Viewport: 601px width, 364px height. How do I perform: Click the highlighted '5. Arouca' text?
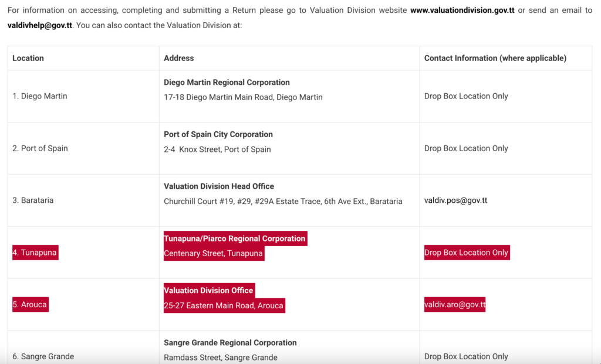[31, 305]
